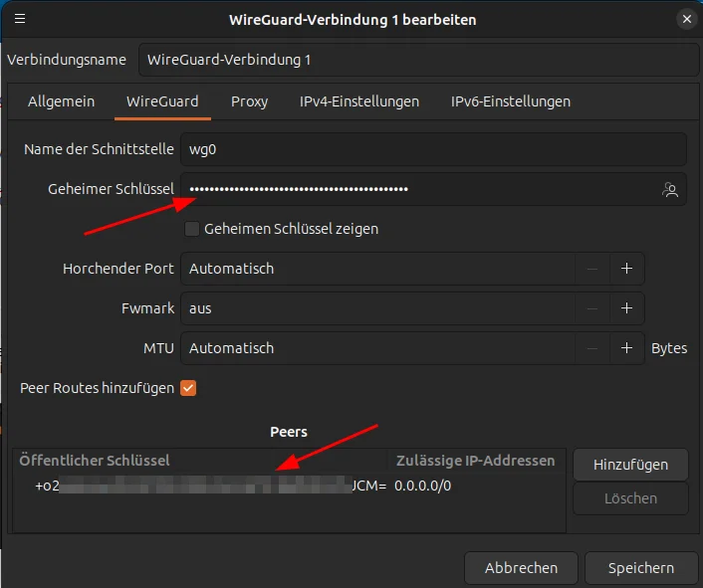Click the Fwmark value field
The height and width of the screenshot is (588, 703).
tap(377, 308)
